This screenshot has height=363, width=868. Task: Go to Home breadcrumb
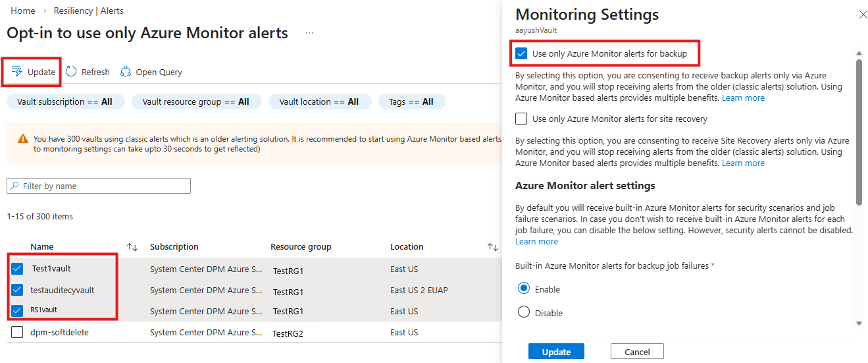[x=23, y=11]
